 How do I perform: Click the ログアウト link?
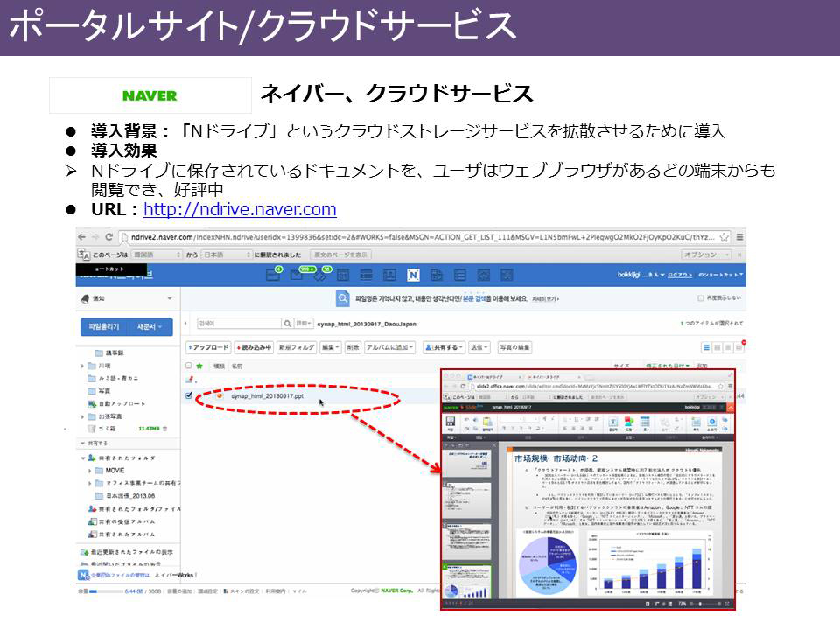coord(680,275)
